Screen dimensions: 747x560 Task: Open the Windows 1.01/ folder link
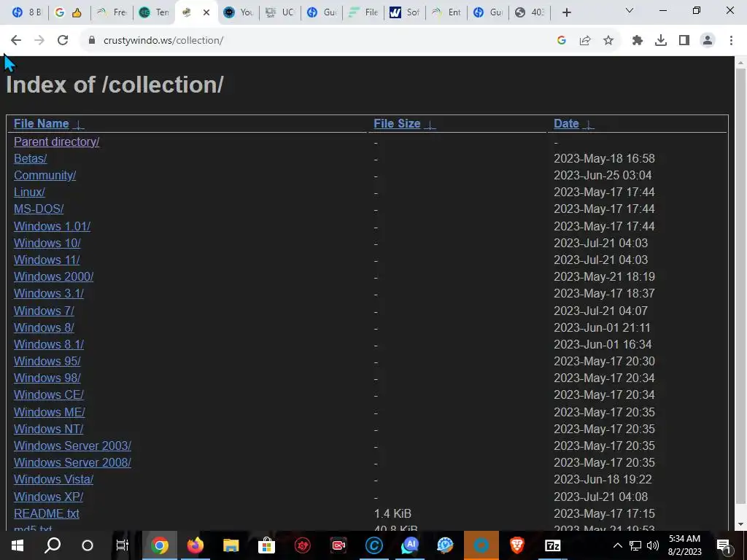pyautogui.click(x=52, y=226)
